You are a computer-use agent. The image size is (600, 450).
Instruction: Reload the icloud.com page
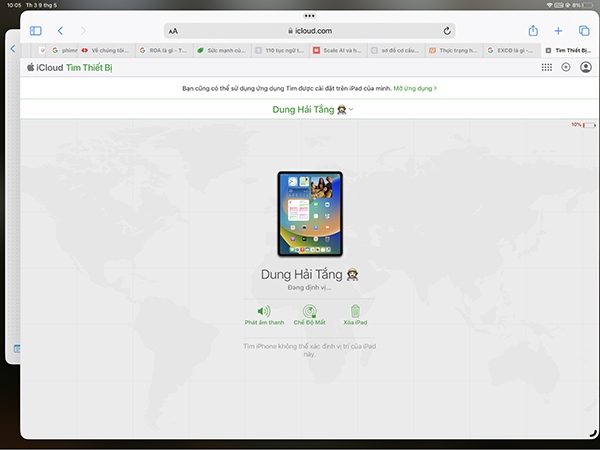tap(445, 31)
